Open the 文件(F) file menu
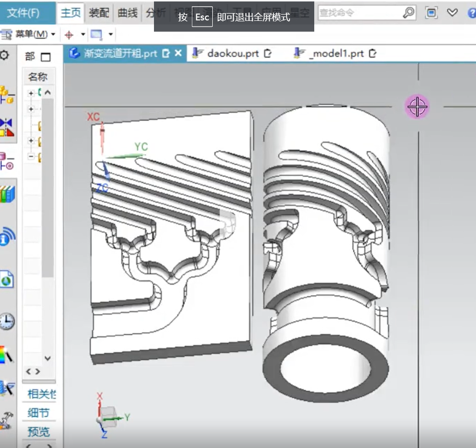The width and height of the screenshot is (476, 448). 24,13
